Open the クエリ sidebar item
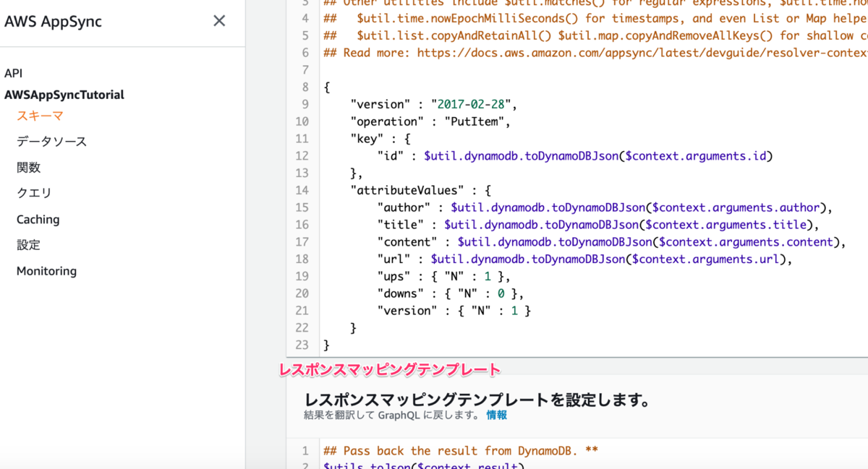 click(34, 193)
